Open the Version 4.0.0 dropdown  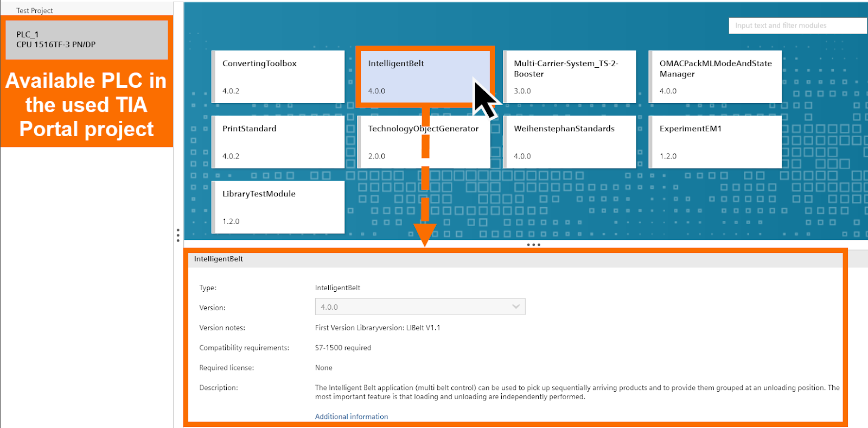(420, 306)
